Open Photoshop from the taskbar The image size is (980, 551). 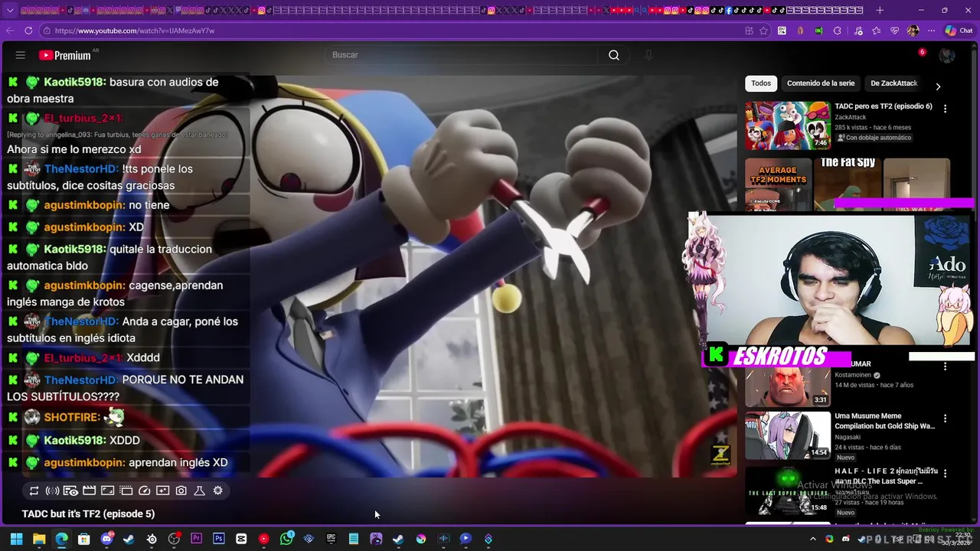point(219,539)
